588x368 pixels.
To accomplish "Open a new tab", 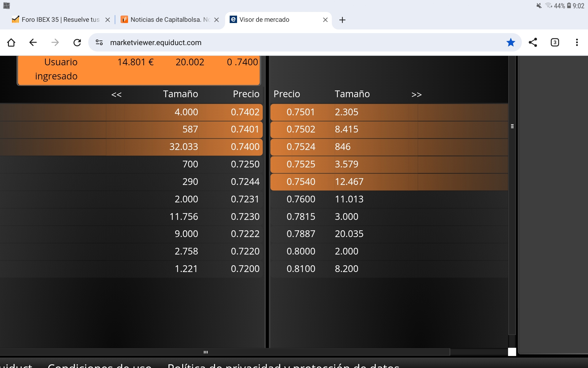I will [x=342, y=20].
